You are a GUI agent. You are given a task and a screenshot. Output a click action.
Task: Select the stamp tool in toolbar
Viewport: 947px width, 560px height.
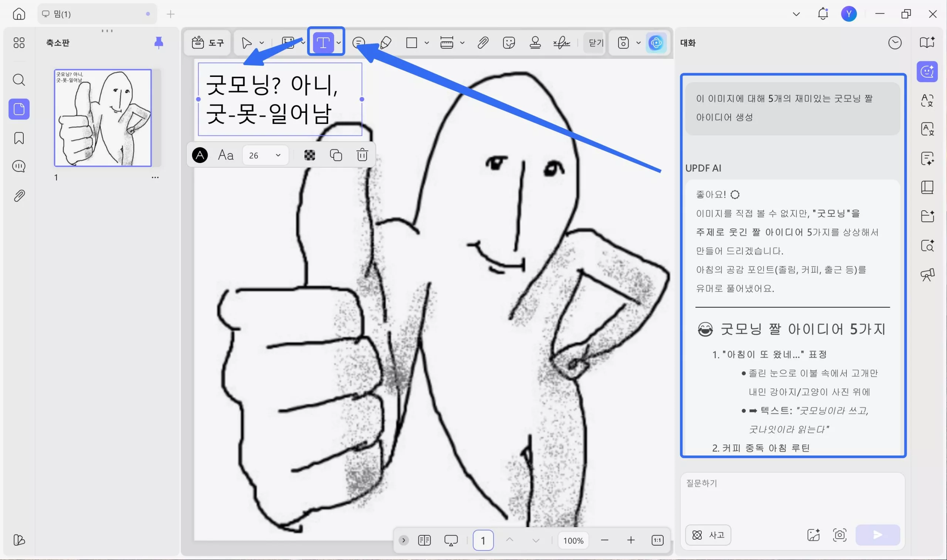(535, 43)
